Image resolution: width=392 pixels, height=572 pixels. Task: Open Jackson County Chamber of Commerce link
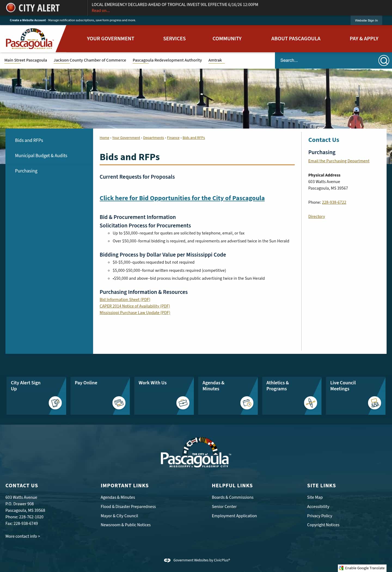point(90,60)
